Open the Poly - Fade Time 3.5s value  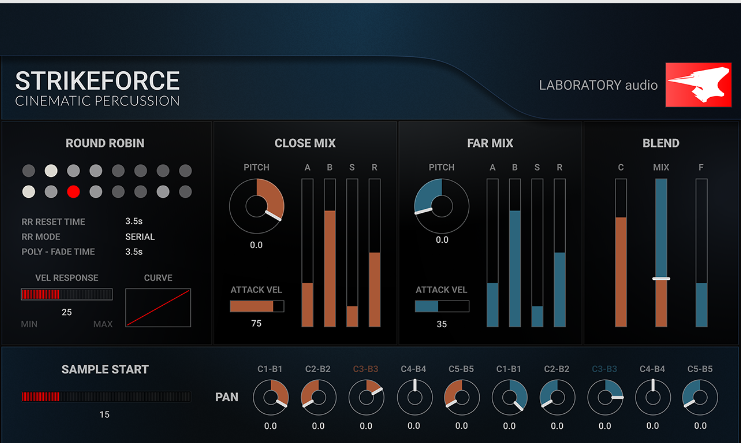[x=134, y=252]
